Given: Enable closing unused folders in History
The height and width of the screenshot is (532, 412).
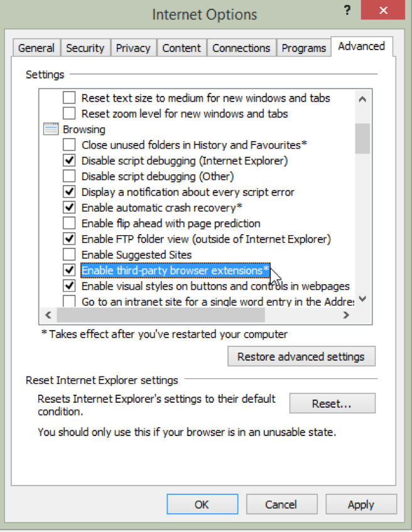Looking at the screenshot, I should [70, 144].
